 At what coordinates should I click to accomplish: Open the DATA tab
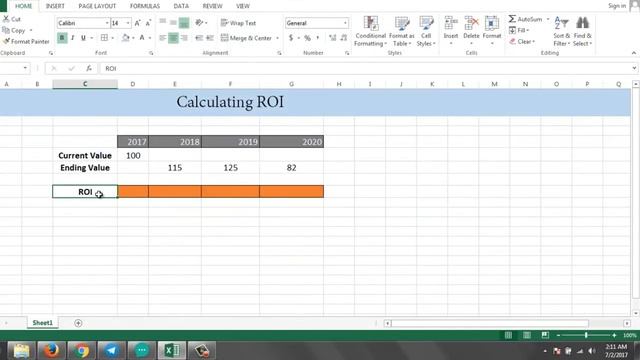[x=181, y=6]
